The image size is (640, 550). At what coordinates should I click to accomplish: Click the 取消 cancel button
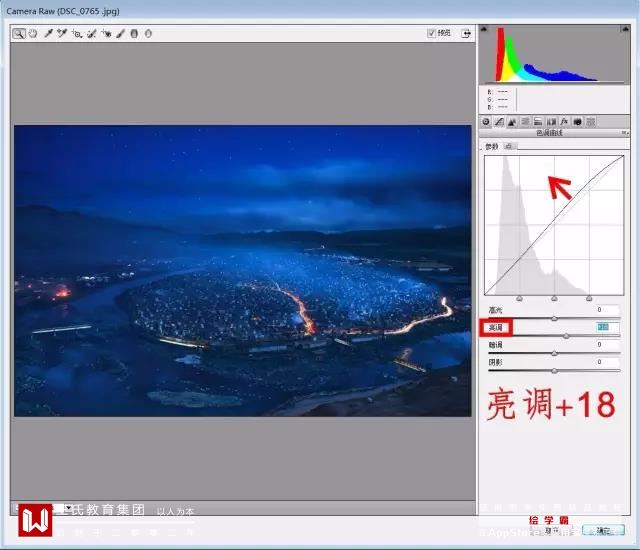[x=552, y=530]
